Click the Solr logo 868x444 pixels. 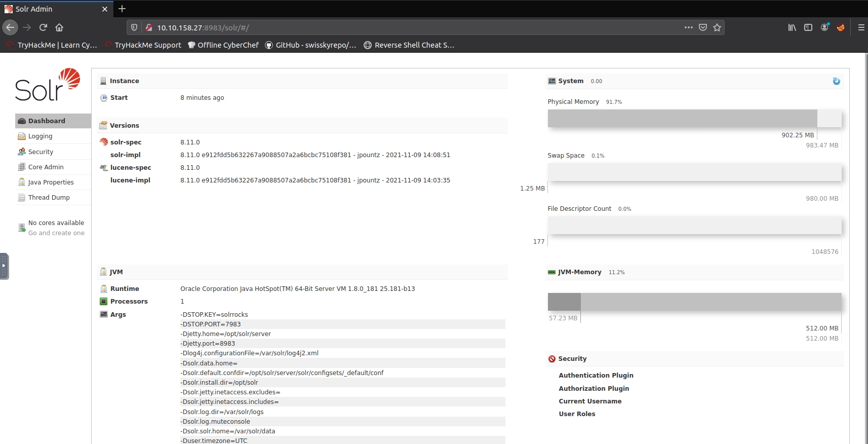[48, 85]
